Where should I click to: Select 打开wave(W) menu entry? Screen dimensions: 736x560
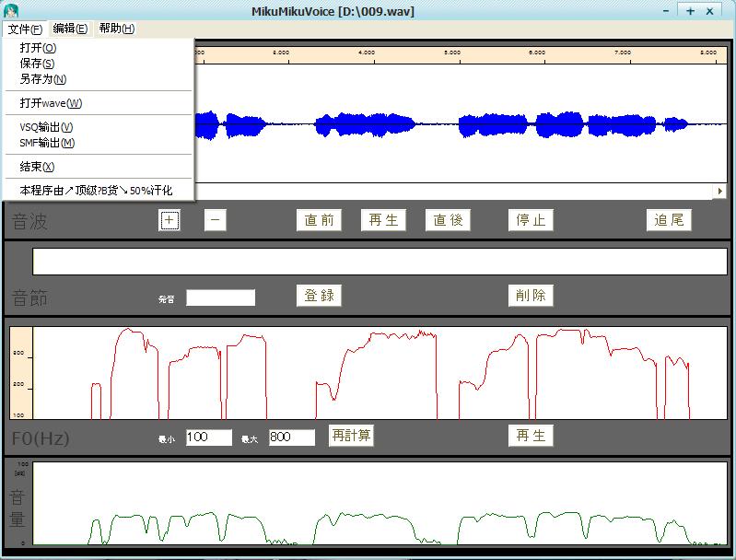pyautogui.click(x=99, y=103)
